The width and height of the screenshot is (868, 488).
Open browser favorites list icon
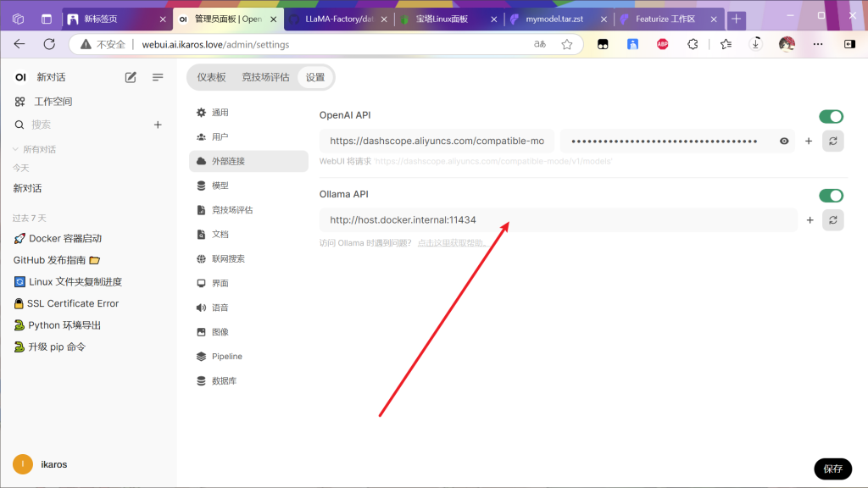click(726, 44)
